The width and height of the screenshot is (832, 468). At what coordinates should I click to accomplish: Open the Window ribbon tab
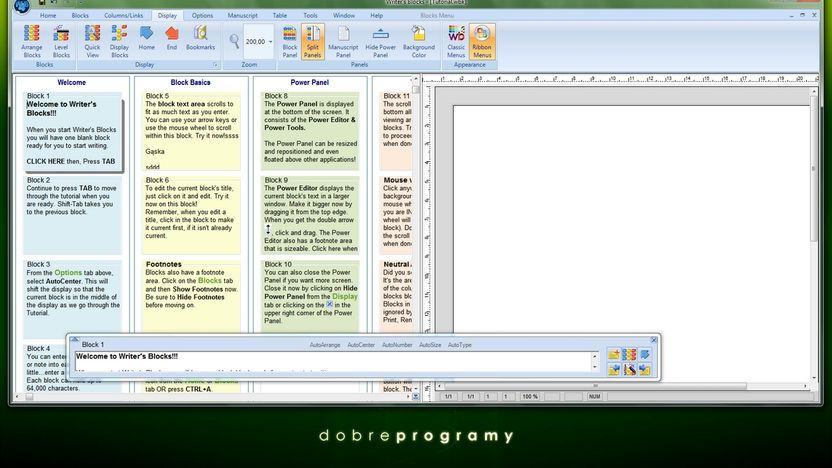click(344, 16)
